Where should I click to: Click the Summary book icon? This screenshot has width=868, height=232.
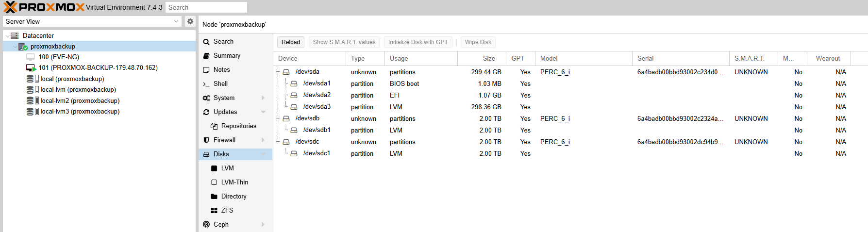coord(206,56)
